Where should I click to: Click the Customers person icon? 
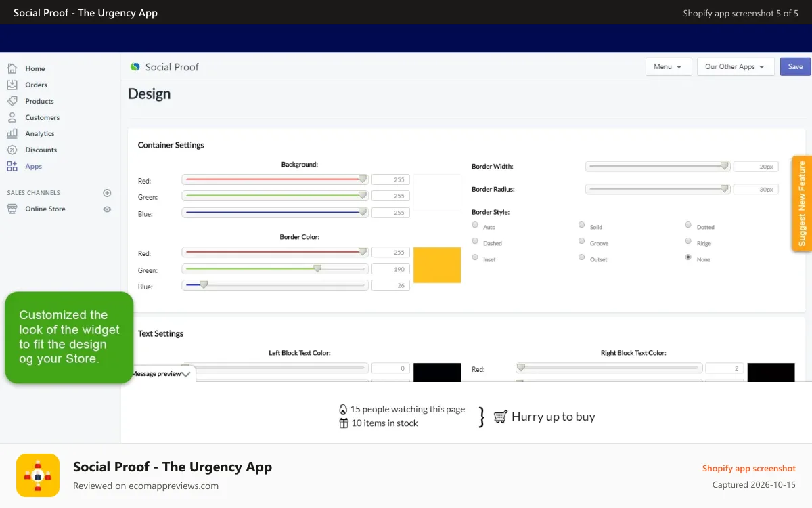point(12,117)
